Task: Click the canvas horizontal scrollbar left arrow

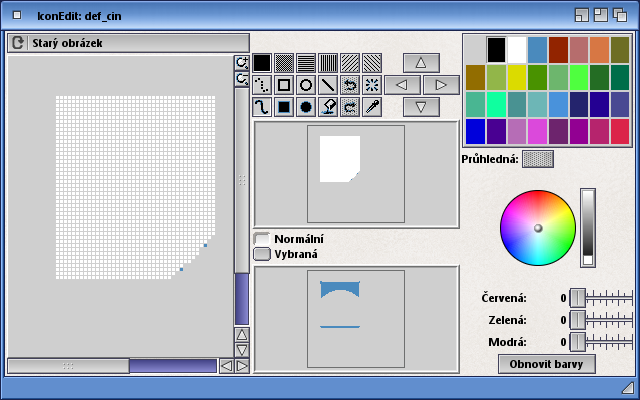Action: (226, 366)
